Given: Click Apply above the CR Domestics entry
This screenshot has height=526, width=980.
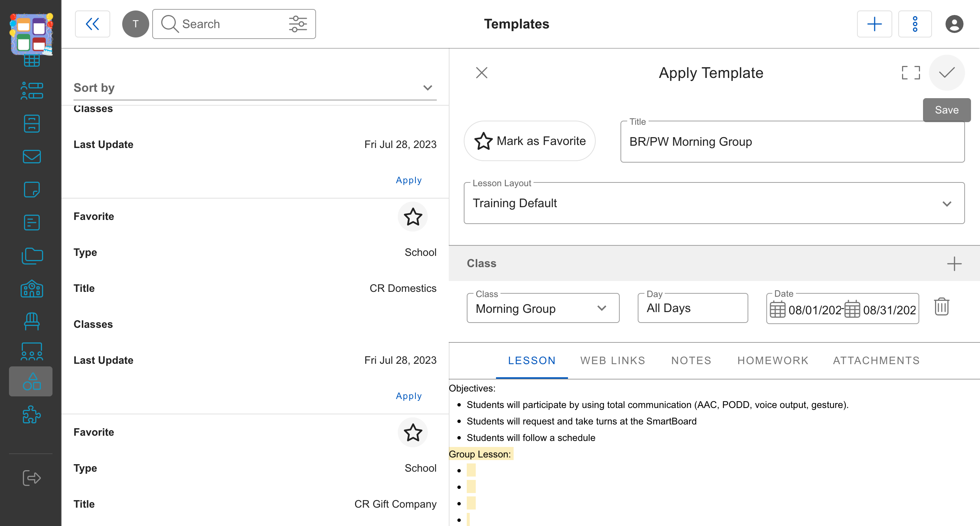Looking at the screenshot, I should pos(409,180).
